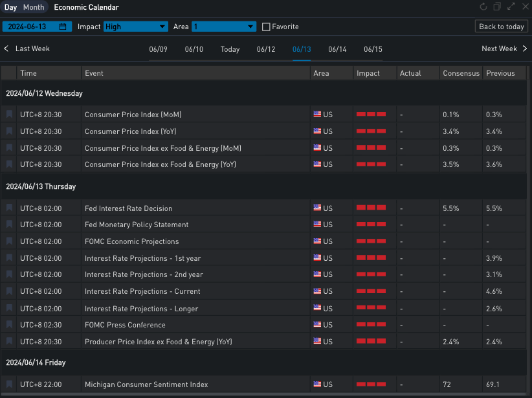Switch to Month view toggle
This screenshot has height=398, width=532.
coord(34,7)
